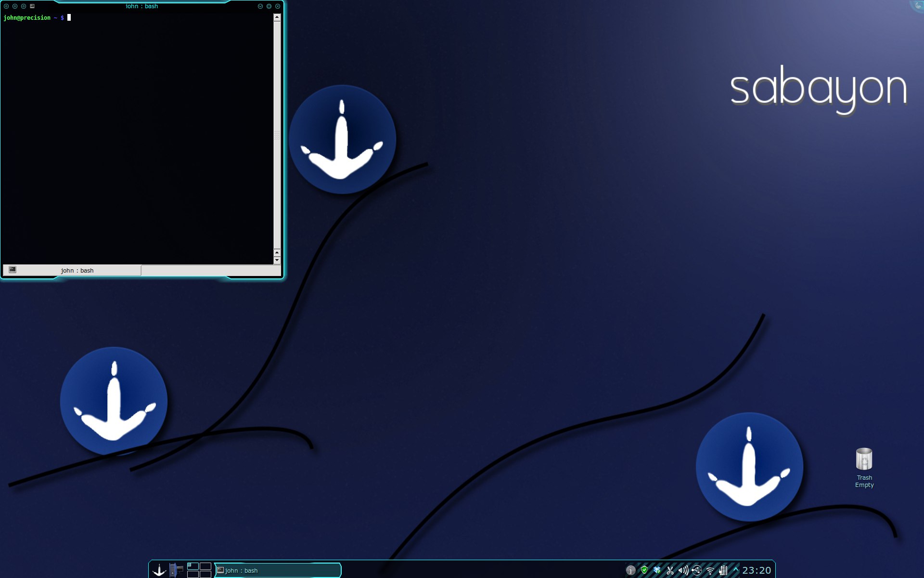924x578 pixels.
Task: Click the Konsole window menu icon in titlebar
Action: (x=32, y=6)
